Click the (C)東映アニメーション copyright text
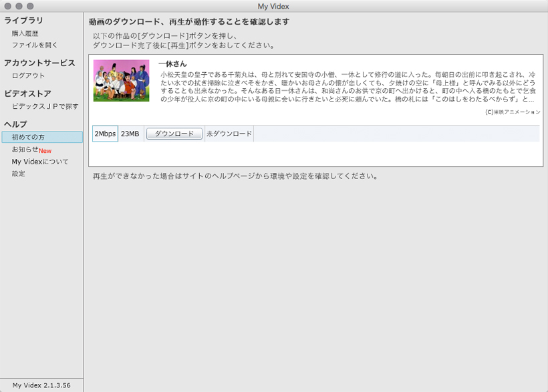Viewport: 548px width, 392px height. point(513,112)
